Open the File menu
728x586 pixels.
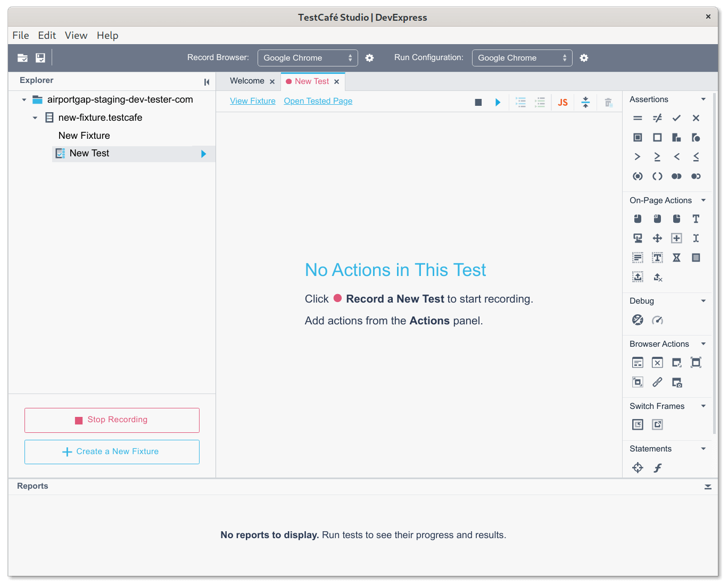[x=21, y=36]
